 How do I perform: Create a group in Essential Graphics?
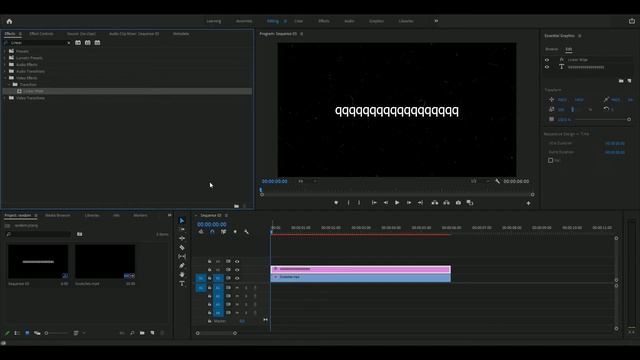pos(621,81)
